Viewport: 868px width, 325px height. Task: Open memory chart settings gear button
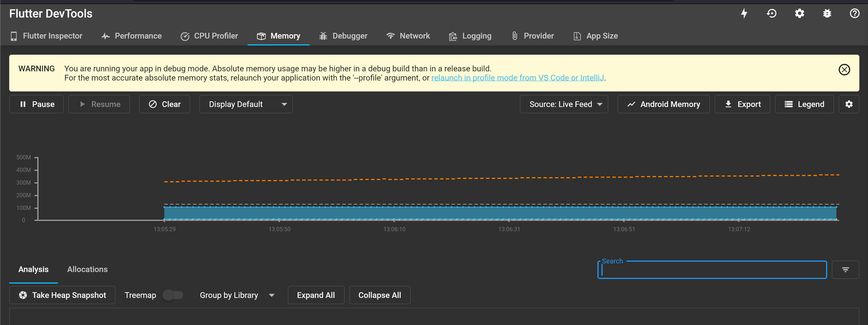pyautogui.click(x=849, y=104)
